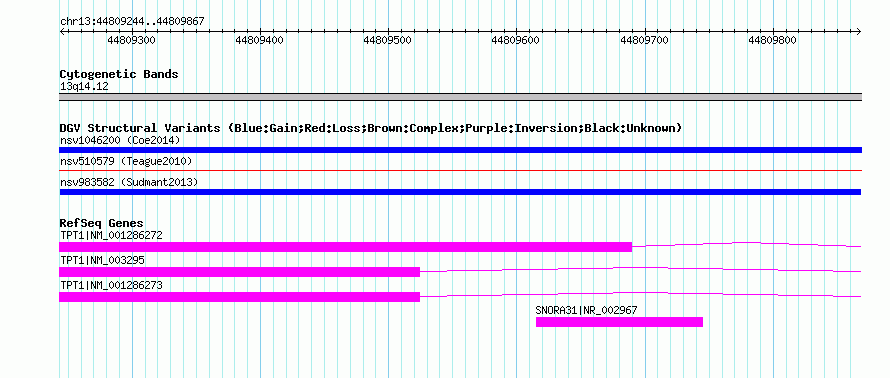Screen dimensions: 890x378
Task: Click ruler position 44809400
Action: [259, 40]
